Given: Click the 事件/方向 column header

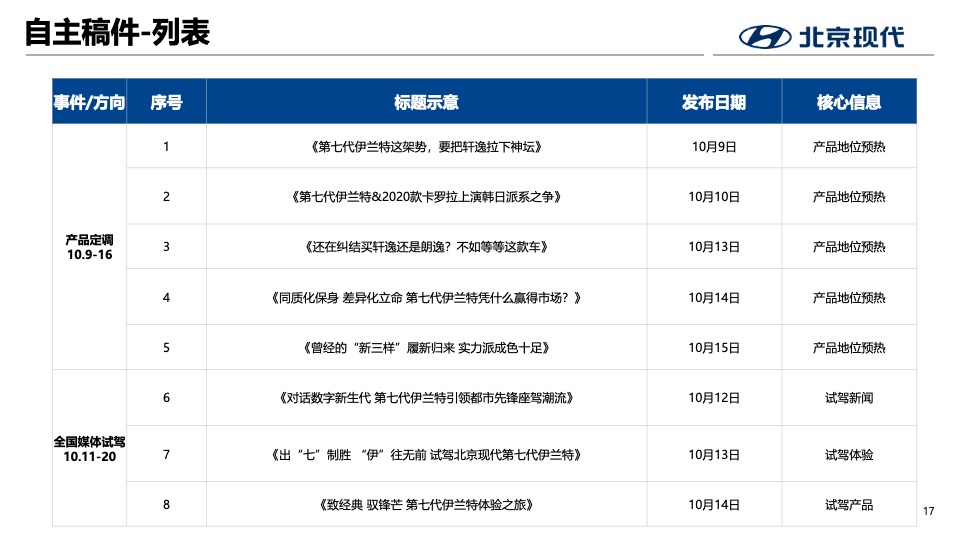Looking at the screenshot, I should tap(89, 102).
